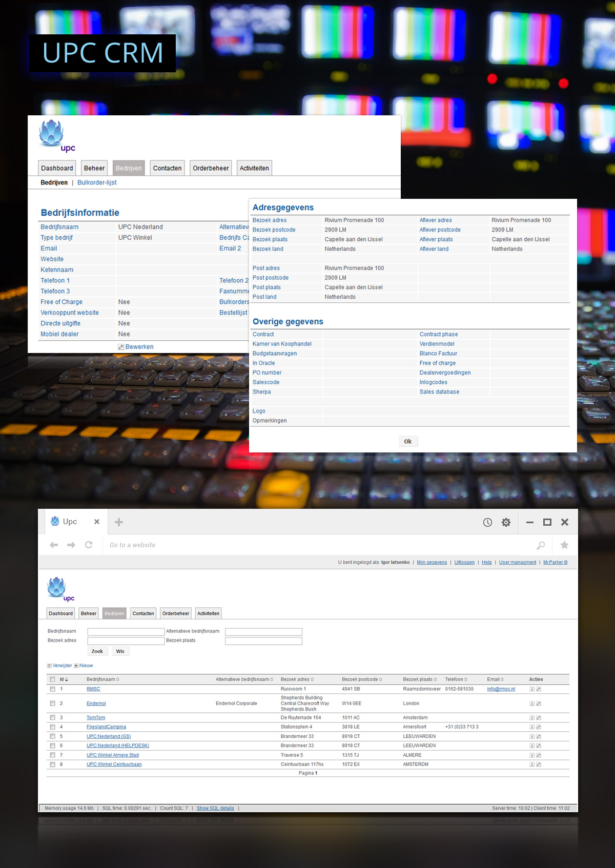Image resolution: width=615 pixels, height=868 pixels.
Task: Clear the filters with the Wis button
Action: tap(120, 651)
